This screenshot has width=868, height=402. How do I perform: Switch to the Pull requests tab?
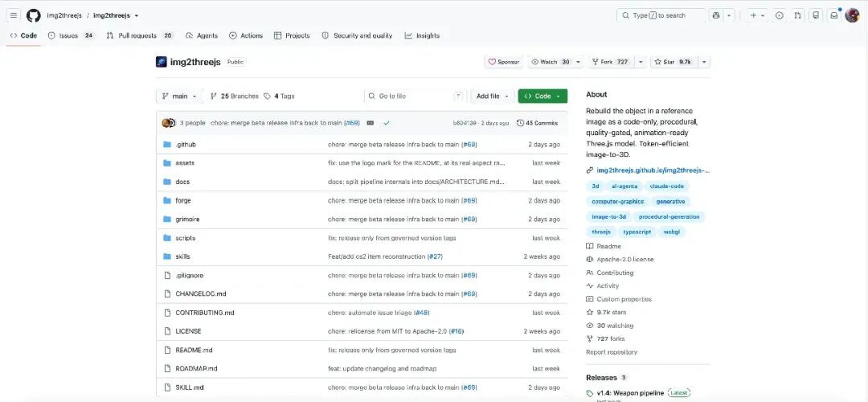[x=140, y=35]
